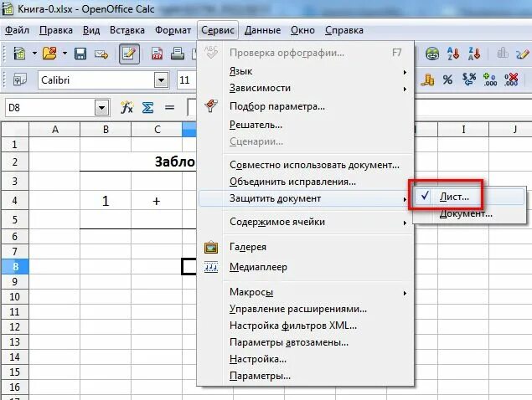Viewport: 532px width, 400px height.
Task: Expand the Name Box dropdown arrow
Action: pos(101,108)
